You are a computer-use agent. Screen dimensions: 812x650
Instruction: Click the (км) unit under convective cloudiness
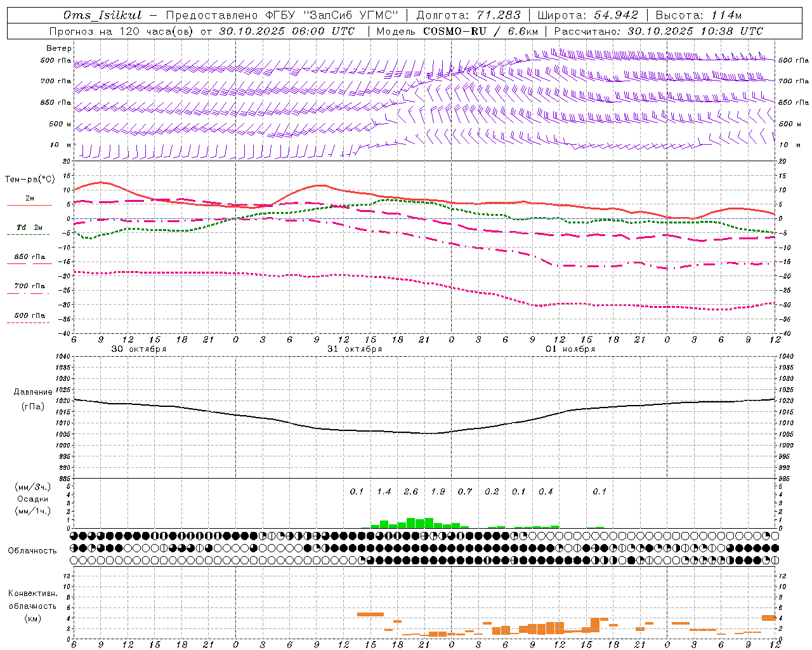coord(32,618)
